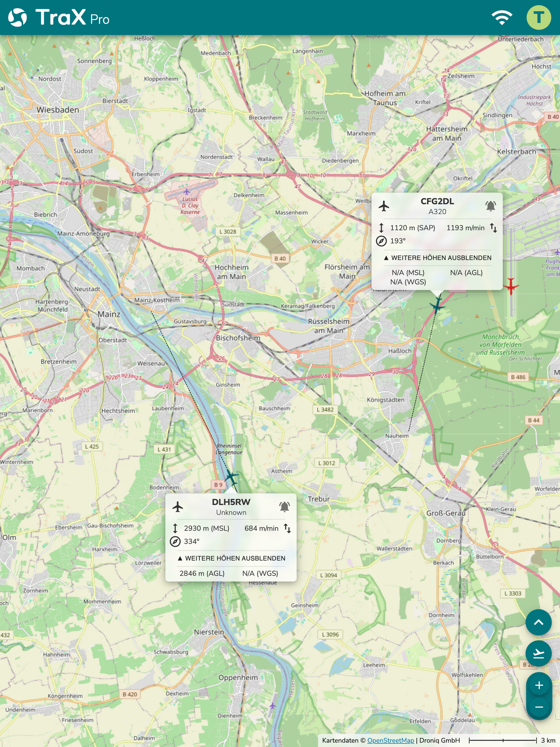560x747 pixels.
Task: Select the DLH5RW aircraft marker on map
Action: tap(231, 477)
